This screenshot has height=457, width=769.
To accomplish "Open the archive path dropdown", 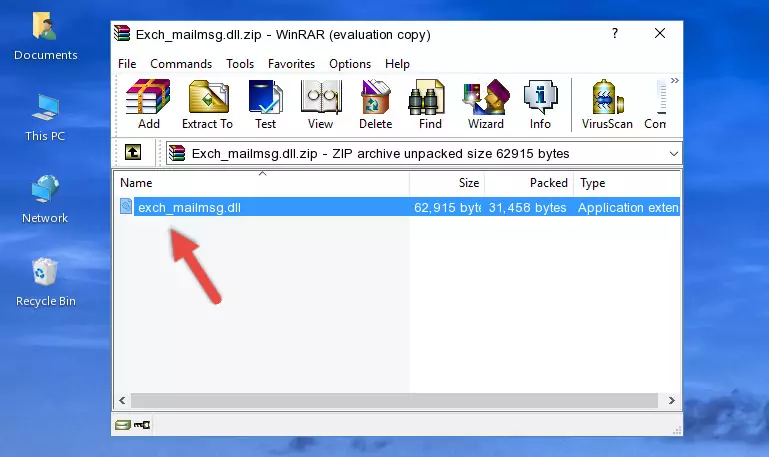I will click(674, 153).
